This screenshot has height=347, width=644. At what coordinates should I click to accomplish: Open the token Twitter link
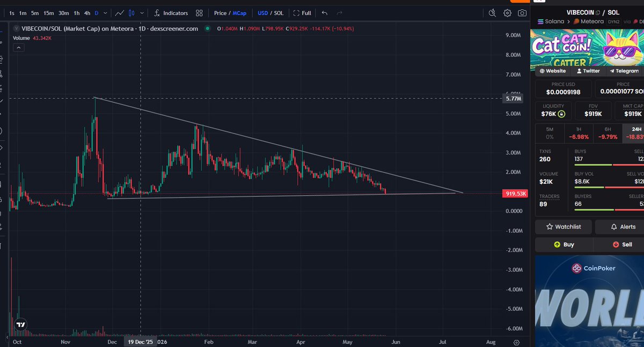click(x=588, y=71)
